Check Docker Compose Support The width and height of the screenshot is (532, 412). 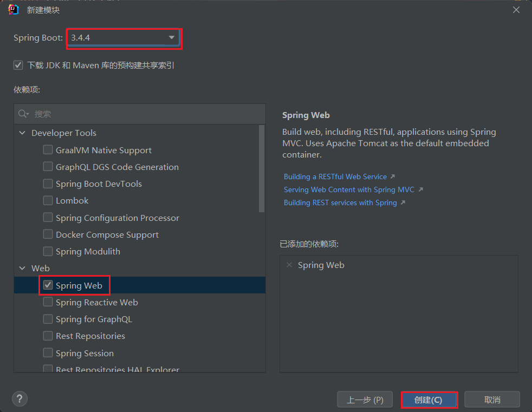click(x=48, y=234)
